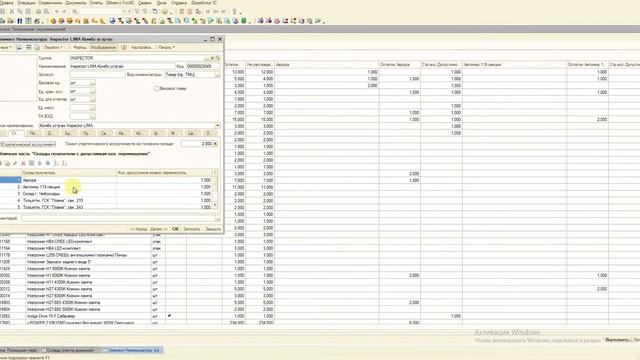Click the select button of the Группа field
Viewport: 640px width, 360px height.
click(x=207, y=58)
